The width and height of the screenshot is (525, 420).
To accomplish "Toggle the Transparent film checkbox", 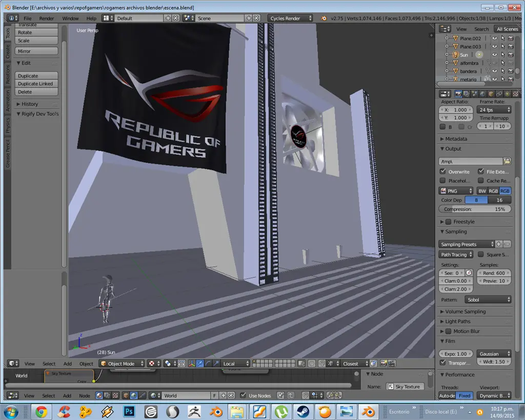I will coord(442,363).
